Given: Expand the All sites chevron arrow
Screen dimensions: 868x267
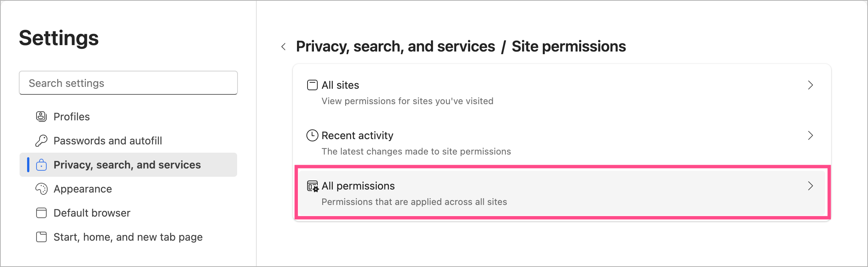Looking at the screenshot, I should point(810,85).
